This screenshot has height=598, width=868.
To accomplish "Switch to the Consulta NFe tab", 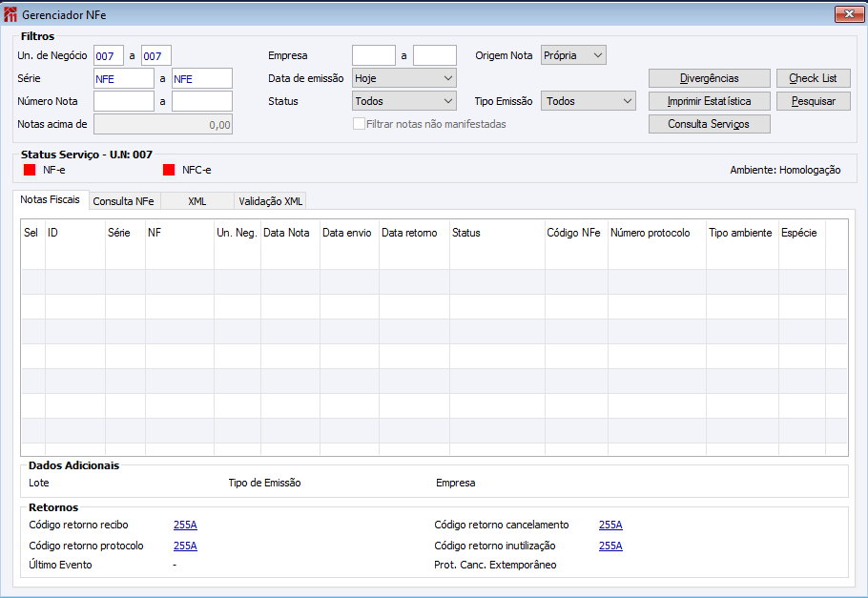I will [x=123, y=201].
